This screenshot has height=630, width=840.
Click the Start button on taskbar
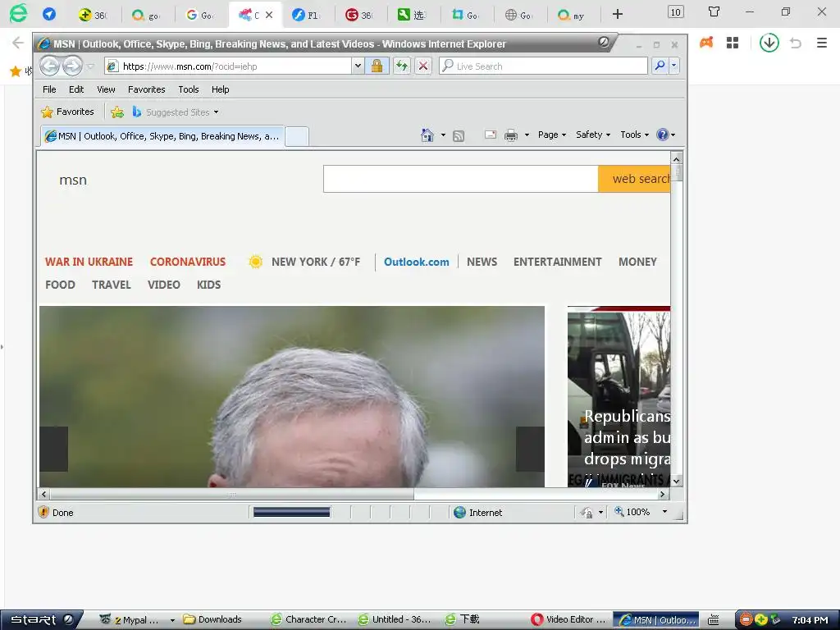pyautogui.click(x=42, y=620)
